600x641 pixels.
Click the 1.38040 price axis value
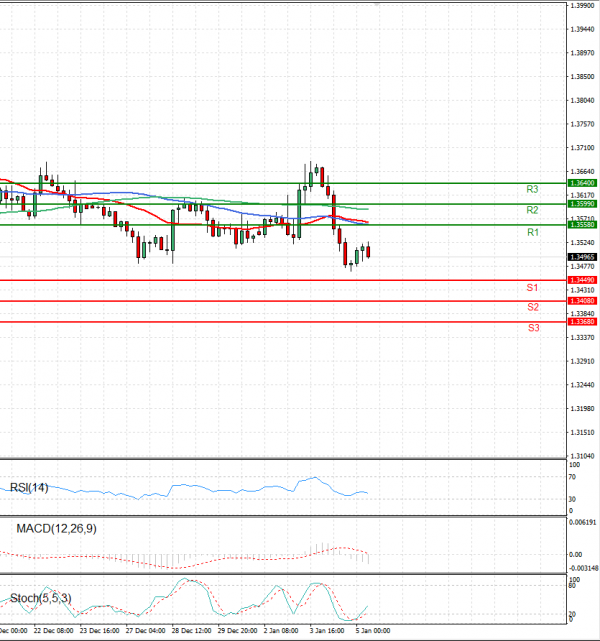pyautogui.click(x=582, y=100)
